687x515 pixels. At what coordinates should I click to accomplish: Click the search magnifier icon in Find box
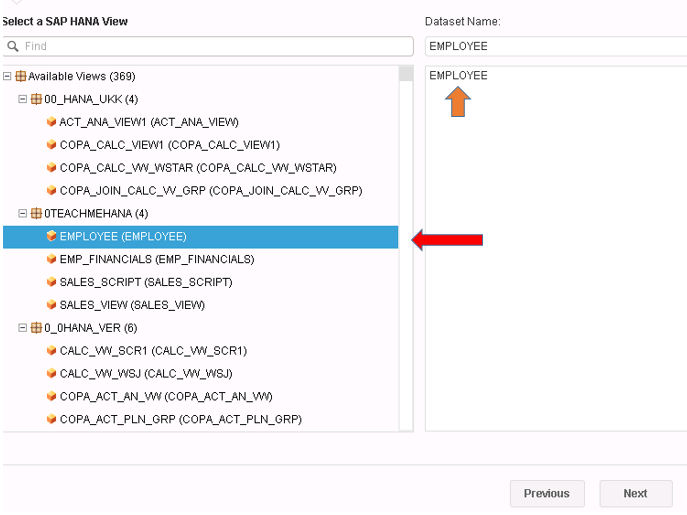[13, 46]
